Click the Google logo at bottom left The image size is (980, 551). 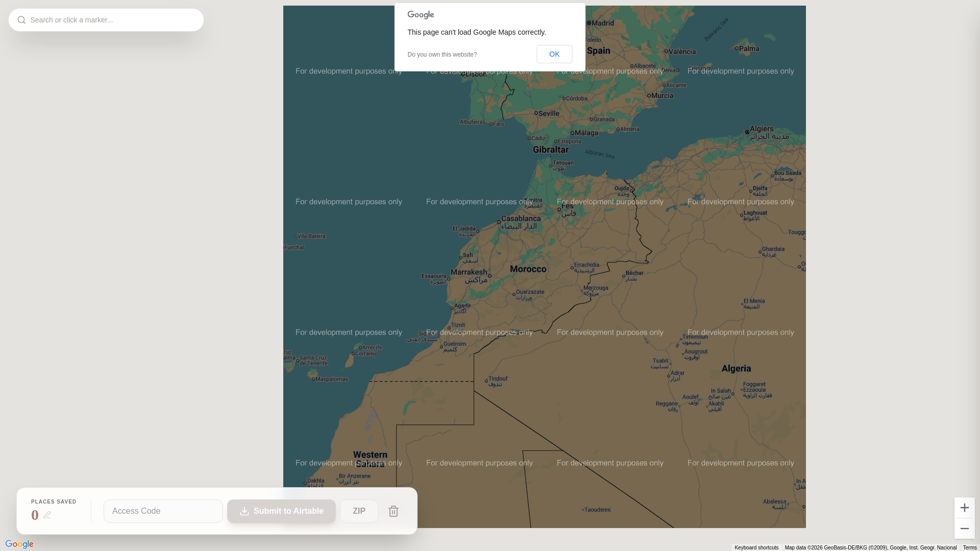click(x=19, y=544)
